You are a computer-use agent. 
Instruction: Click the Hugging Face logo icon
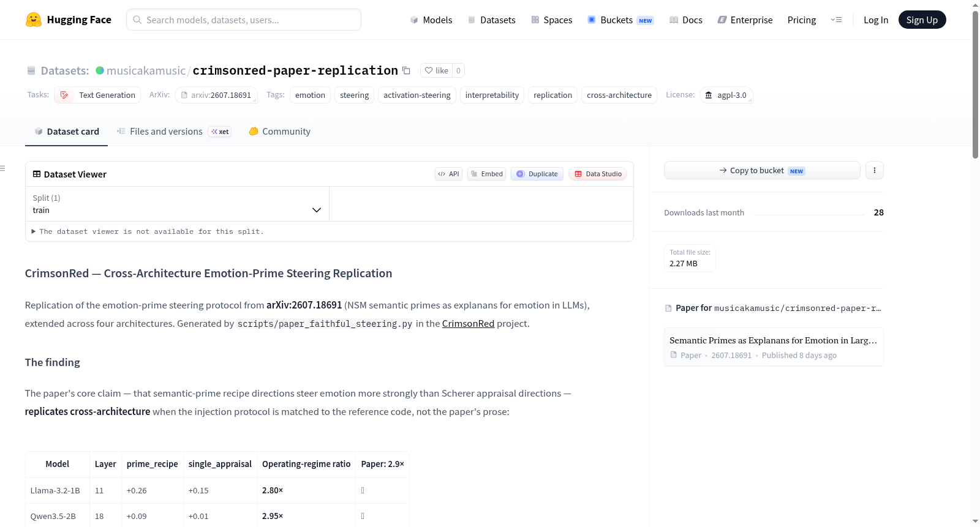point(34,20)
